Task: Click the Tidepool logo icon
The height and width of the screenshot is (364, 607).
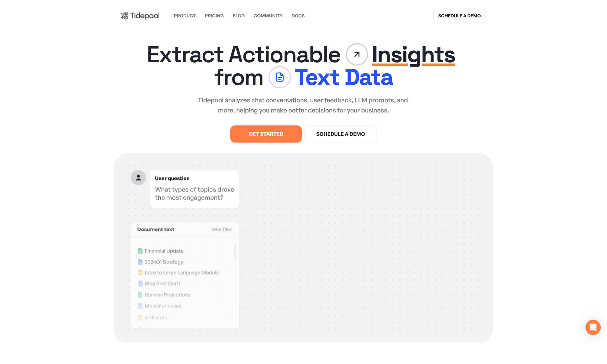Action: (125, 15)
